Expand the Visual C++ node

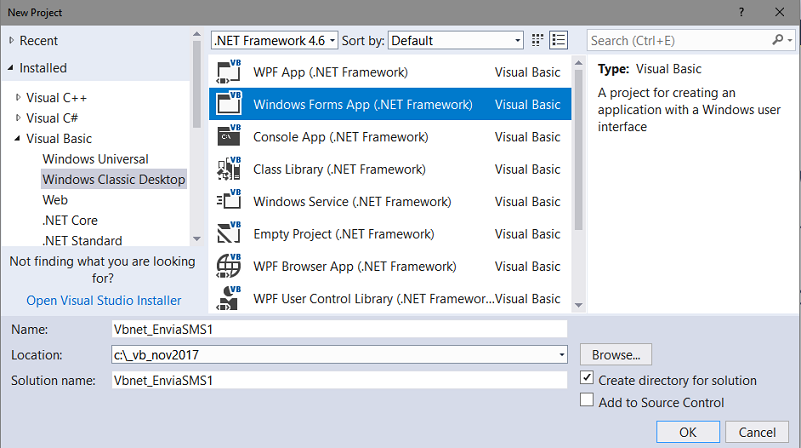18,97
